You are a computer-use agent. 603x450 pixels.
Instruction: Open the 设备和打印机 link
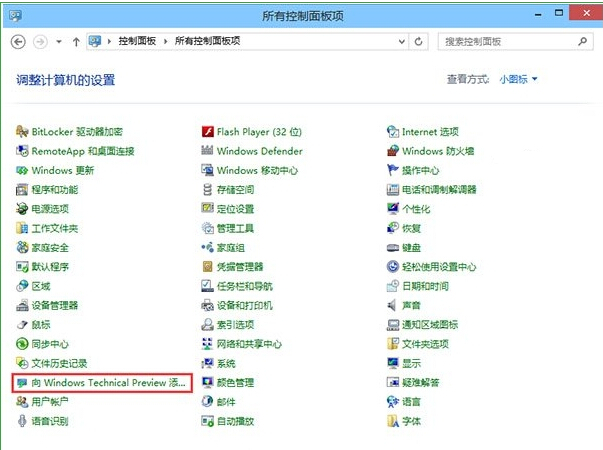245,305
